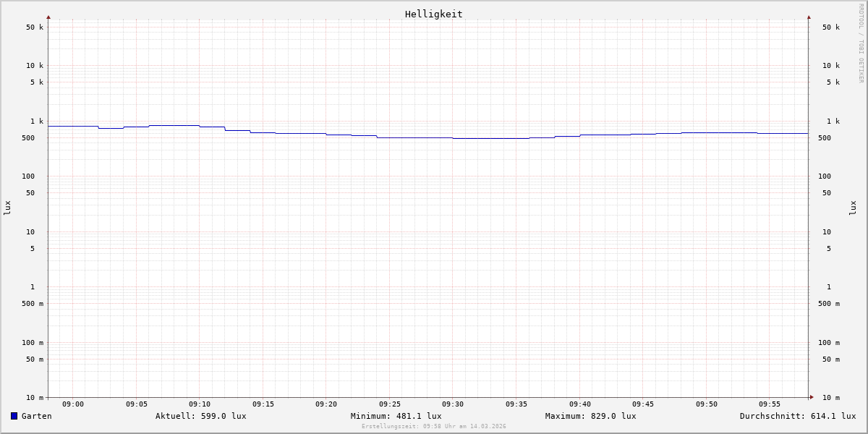Click the left-side vertical lux axis label
Image resolution: width=868 pixels, height=434 pixels.
pyautogui.click(x=7, y=208)
